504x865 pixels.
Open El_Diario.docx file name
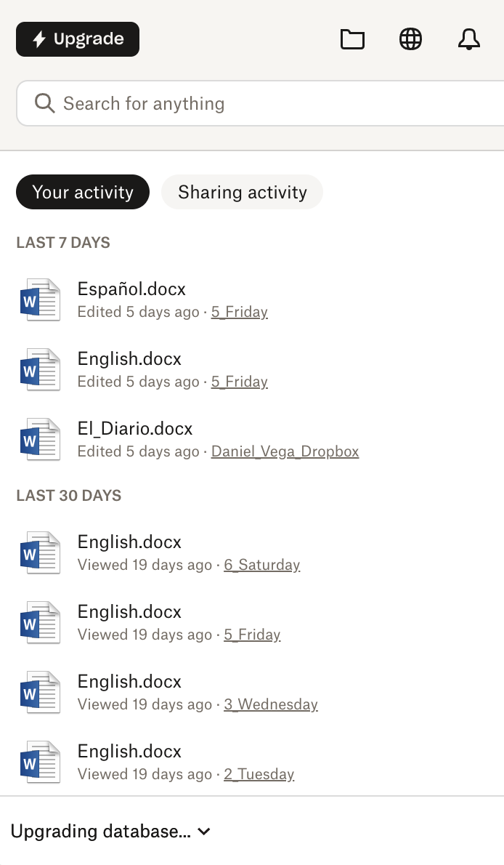135,428
